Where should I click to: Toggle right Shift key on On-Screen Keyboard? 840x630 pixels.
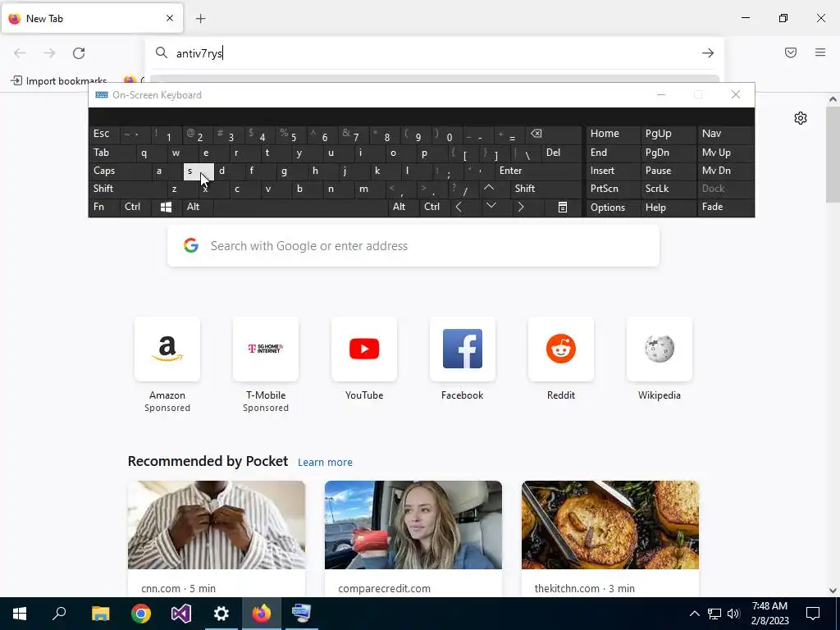[x=546, y=189]
